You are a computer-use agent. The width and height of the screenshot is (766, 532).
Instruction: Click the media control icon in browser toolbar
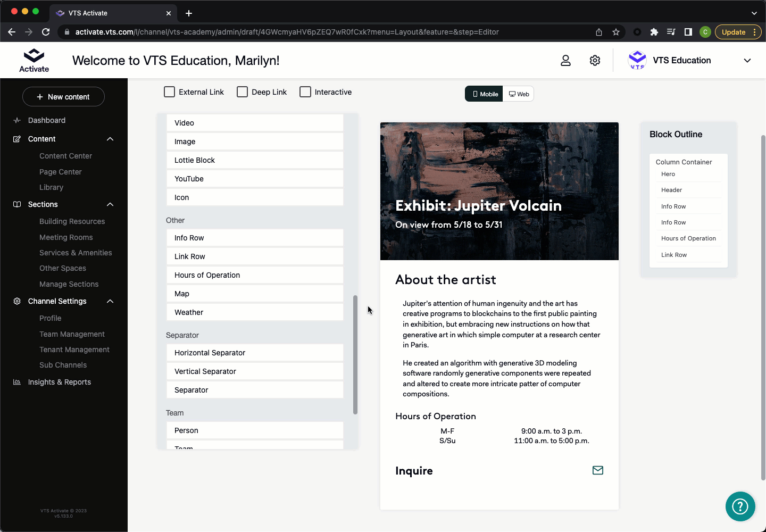point(671,32)
